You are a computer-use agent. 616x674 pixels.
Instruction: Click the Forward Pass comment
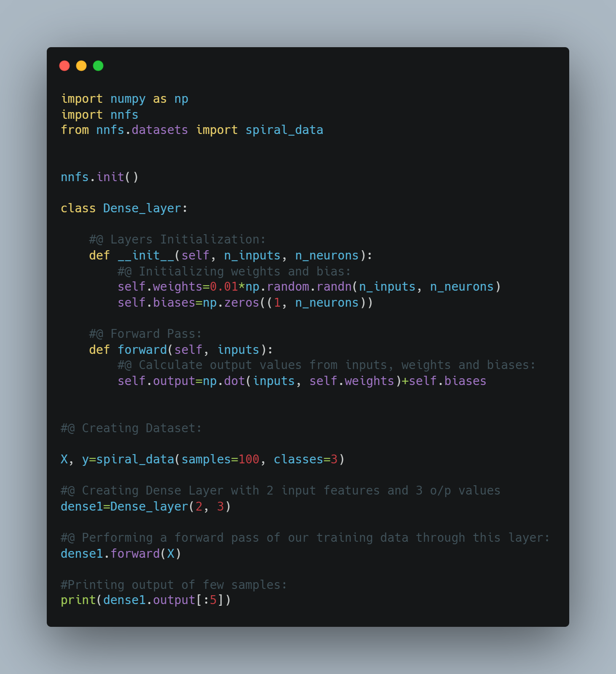(x=145, y=334)
